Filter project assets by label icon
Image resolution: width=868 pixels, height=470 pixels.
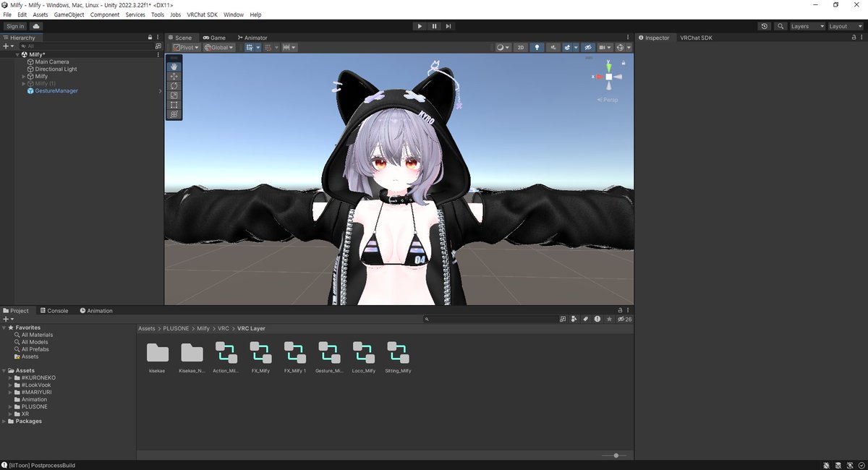click(585, 319)
